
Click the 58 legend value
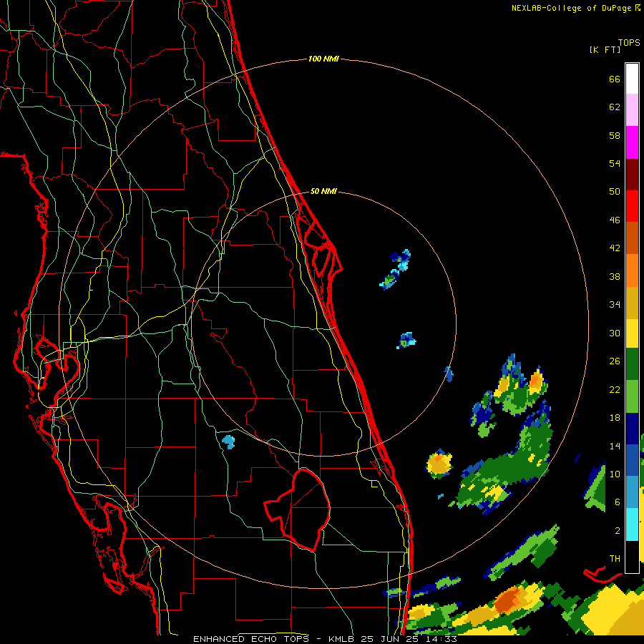[x=615, y=135]
